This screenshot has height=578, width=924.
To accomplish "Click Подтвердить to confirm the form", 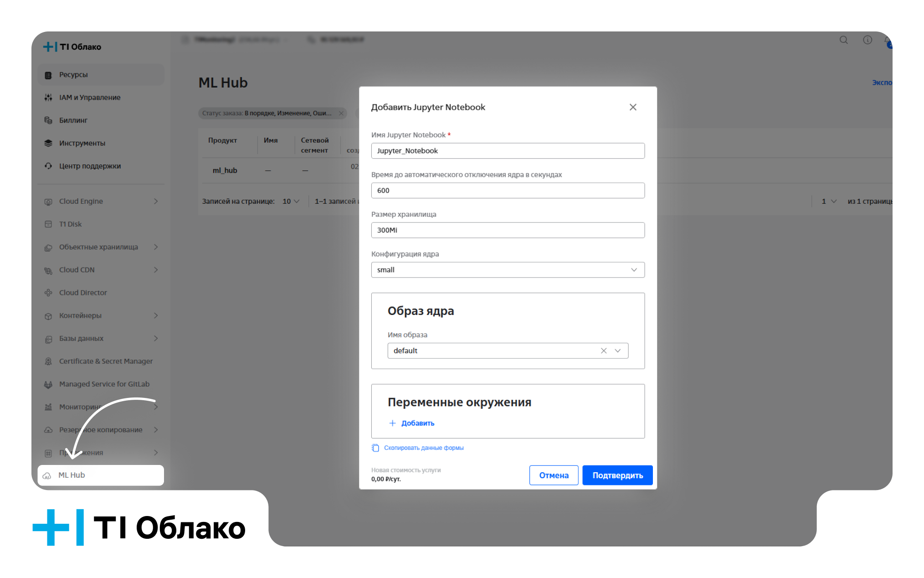I will click(x=616, y=475).
